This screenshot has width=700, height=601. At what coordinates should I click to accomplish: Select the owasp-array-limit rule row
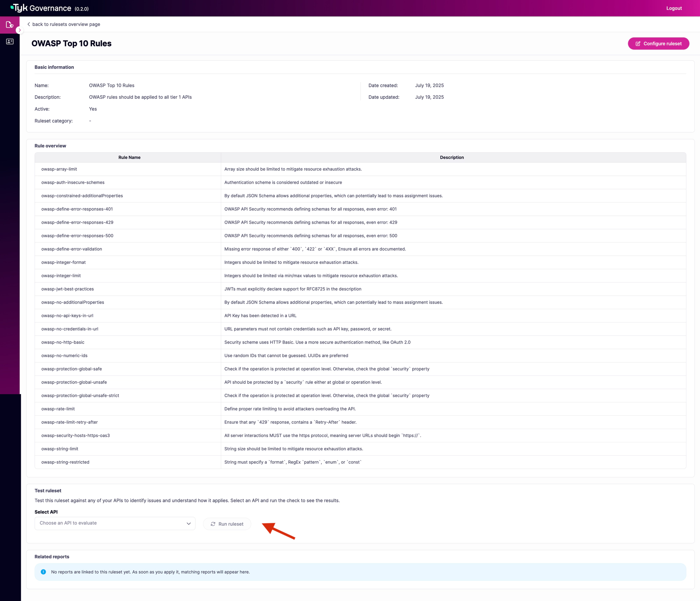59,169
